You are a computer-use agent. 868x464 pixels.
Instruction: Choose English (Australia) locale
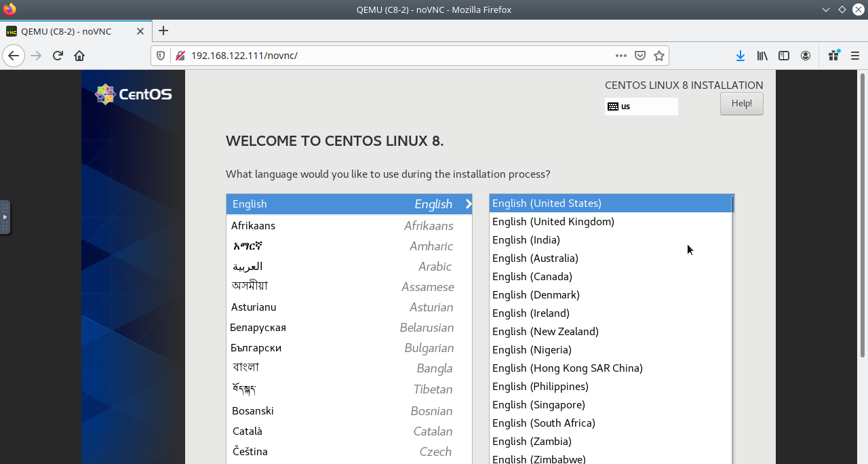pos(610,258)
